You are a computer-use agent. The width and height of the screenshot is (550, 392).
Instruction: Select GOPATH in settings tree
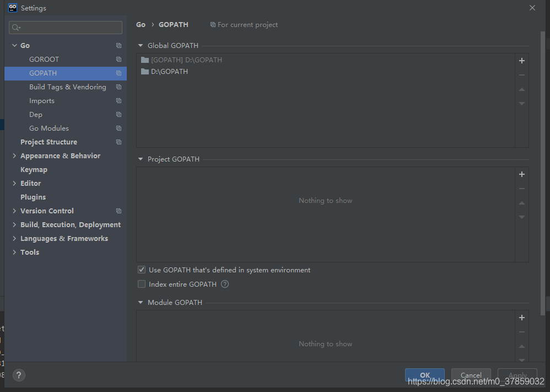click(x=66, y=73)
